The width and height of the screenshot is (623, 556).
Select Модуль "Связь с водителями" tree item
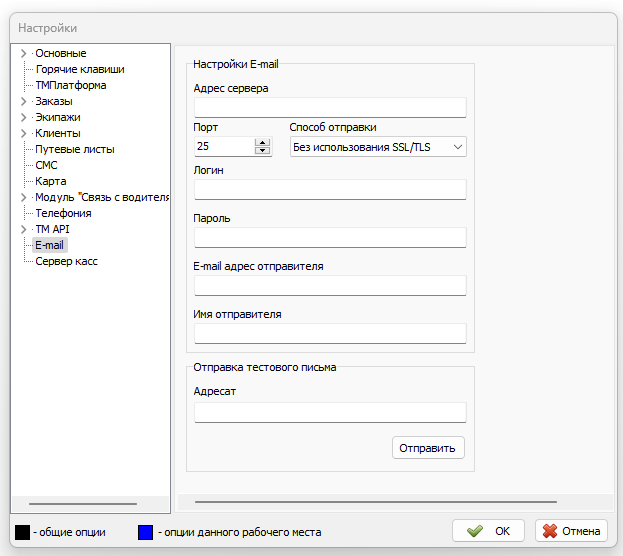[102, 197]
